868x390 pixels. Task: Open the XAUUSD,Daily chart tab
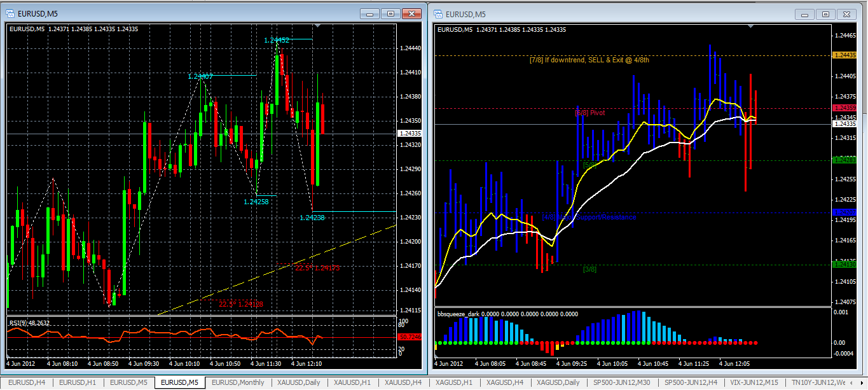pos(299,382)
